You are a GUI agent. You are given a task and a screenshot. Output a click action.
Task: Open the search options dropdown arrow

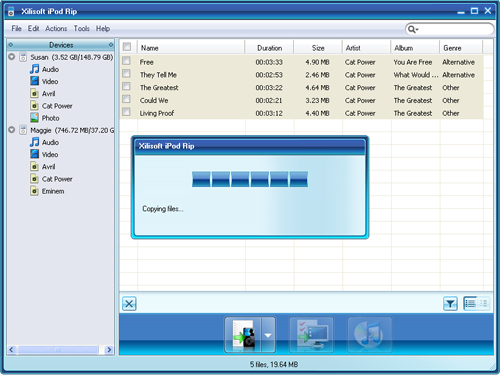tap(417, 30)
